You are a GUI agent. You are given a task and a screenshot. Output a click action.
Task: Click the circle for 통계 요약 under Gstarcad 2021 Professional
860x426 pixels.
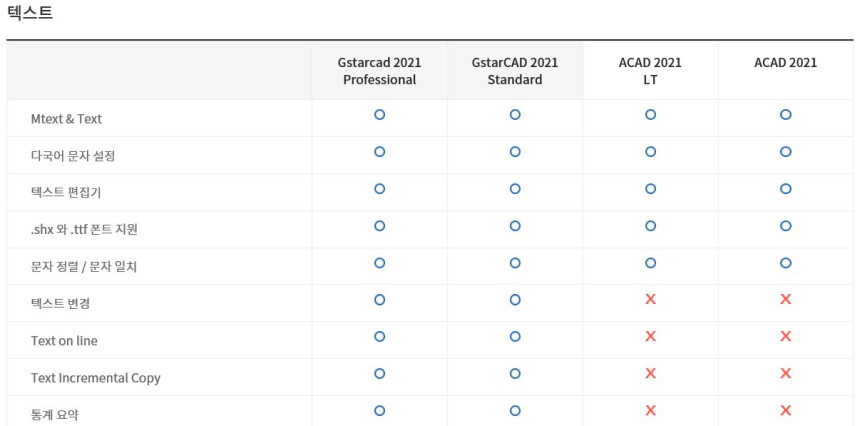tap(379, 410)
